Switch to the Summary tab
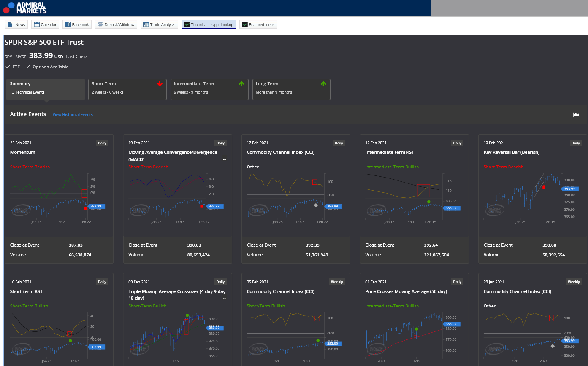This screenshot has width=588, height=366. (46, 89)
